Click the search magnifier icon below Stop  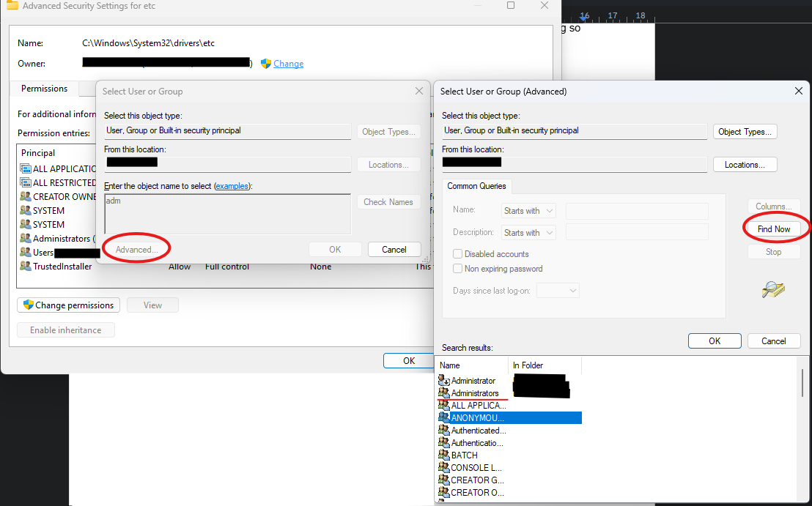[x=773, y=289]
